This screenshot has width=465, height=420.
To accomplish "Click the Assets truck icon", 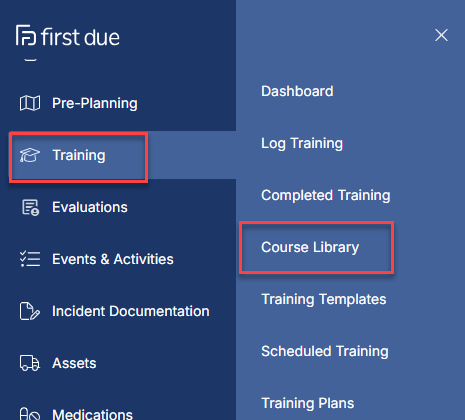I will (30, 363).
